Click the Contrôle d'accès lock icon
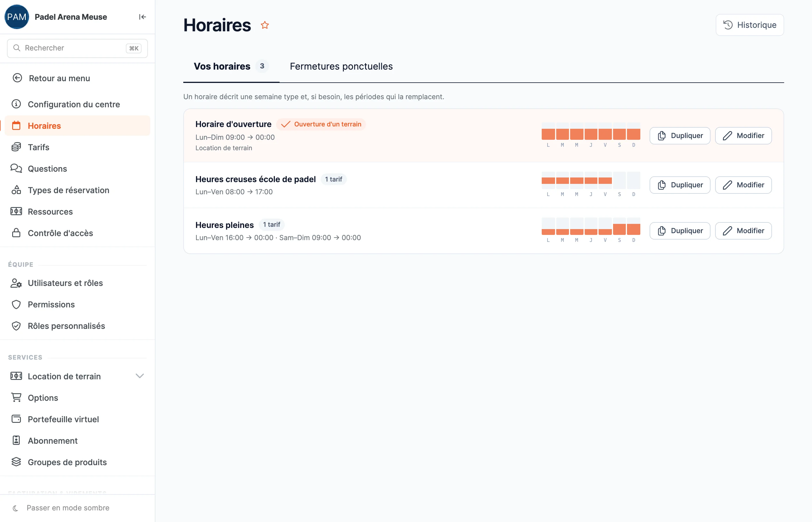This screenshot has height=522, width=812. (x=16, y=233)
